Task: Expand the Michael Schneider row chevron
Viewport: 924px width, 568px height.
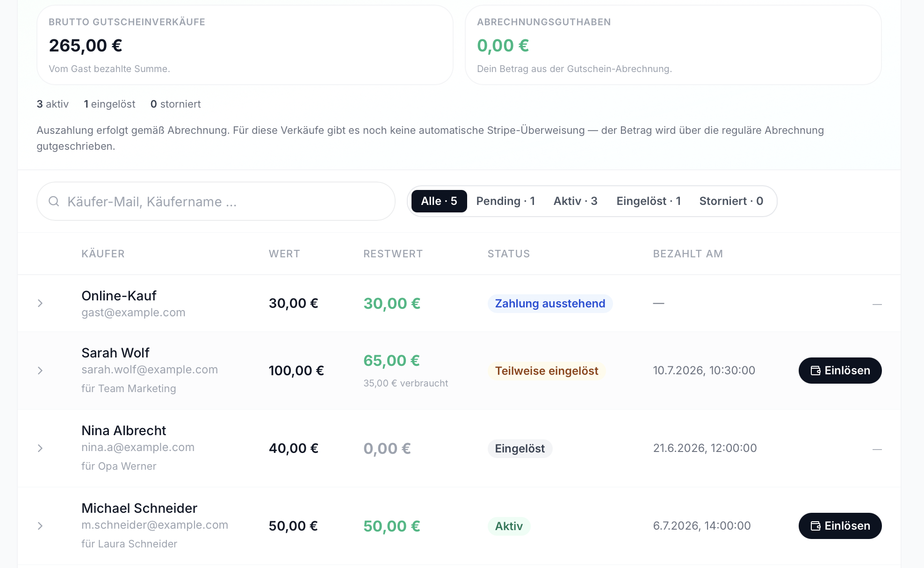Action: 40,526
